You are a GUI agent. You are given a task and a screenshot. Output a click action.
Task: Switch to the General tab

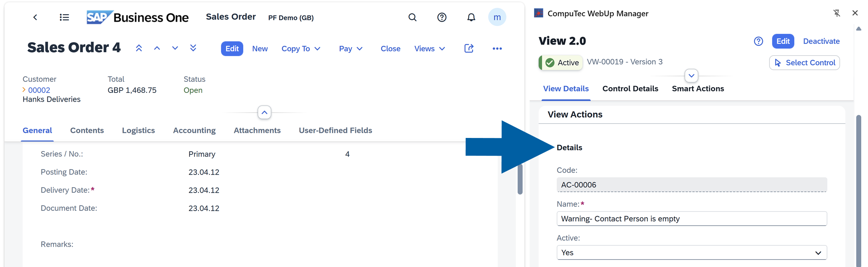pyautogui.click(x=37, y=130)
